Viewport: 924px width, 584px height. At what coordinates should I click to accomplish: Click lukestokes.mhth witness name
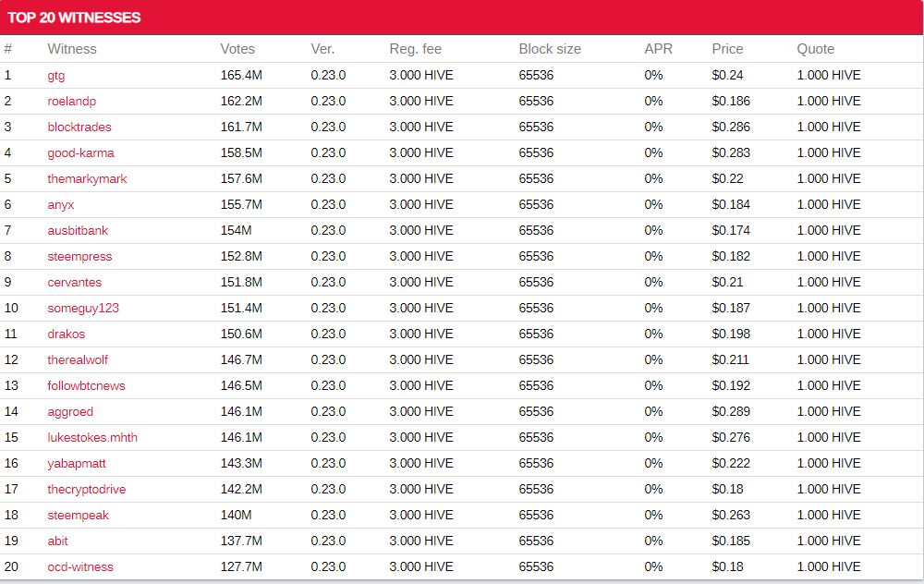91,438
